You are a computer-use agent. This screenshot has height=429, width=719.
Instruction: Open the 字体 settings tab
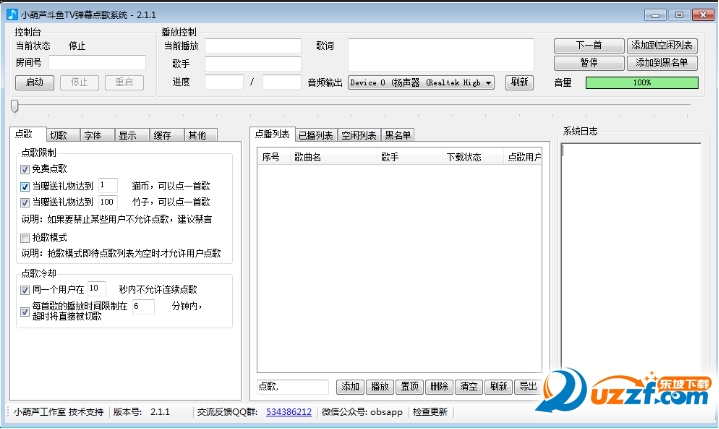click(93, 135)
